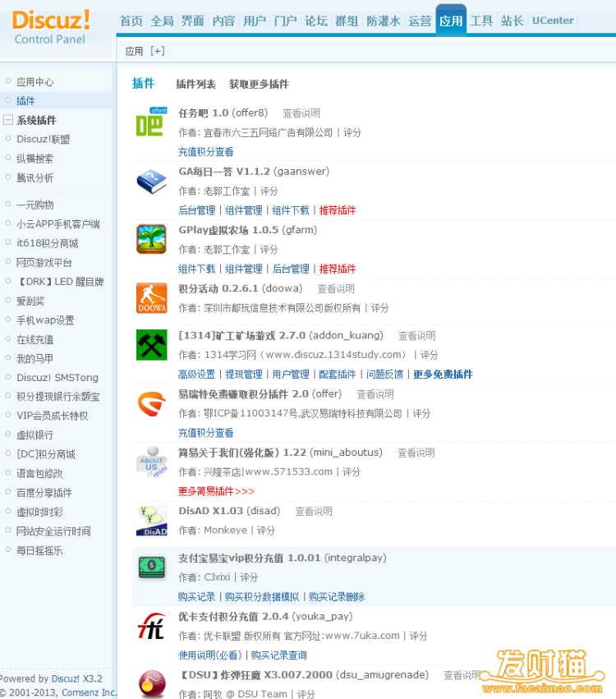616x699 pixels.
Task: Open the 工具 top menu
Action: coord(481,21)
